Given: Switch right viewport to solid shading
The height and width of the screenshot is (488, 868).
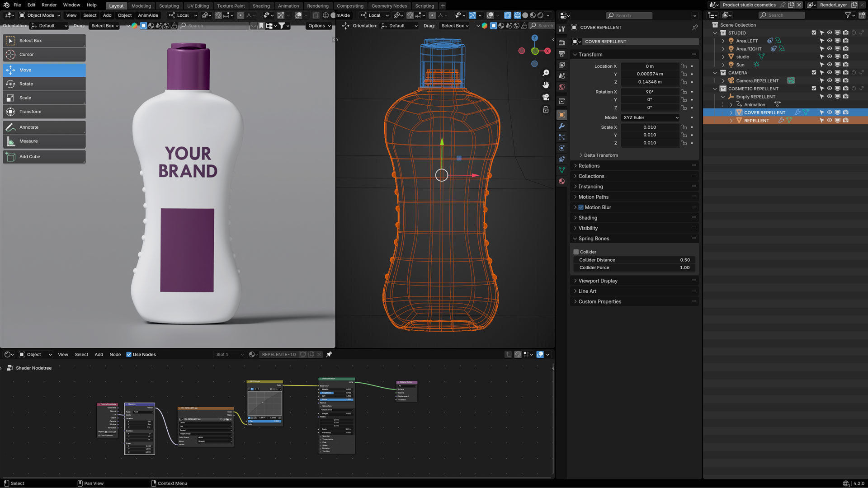Looking at the screenshot, I should [x=525, y=15].
